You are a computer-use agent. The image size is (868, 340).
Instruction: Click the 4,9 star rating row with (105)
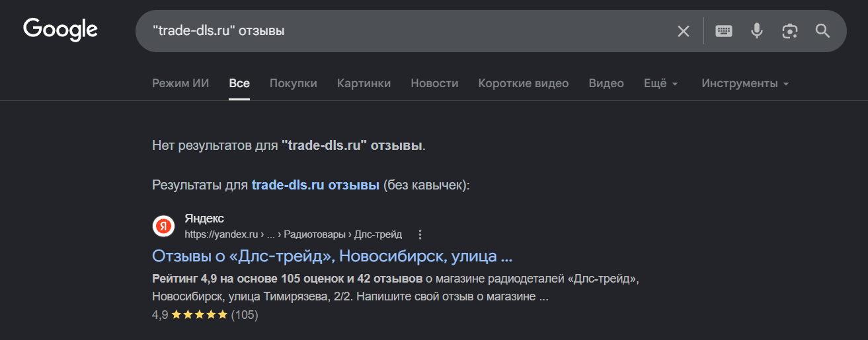205,315
